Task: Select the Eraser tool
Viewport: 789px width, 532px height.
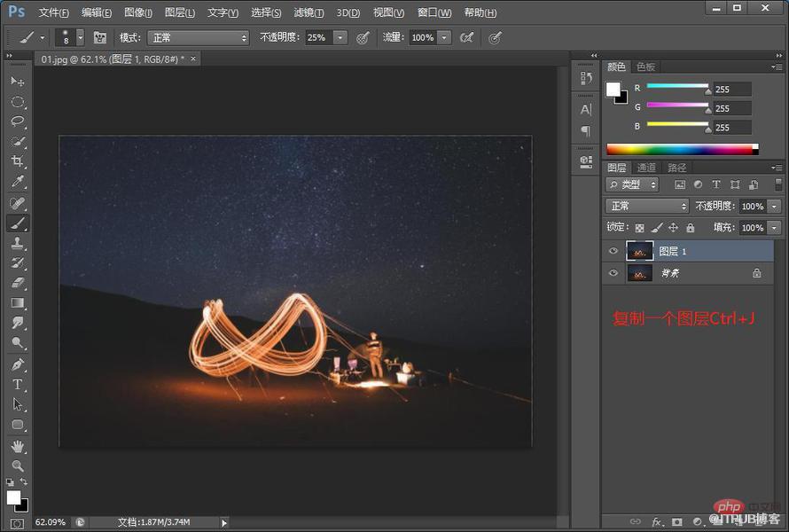Action: (17, 283)
